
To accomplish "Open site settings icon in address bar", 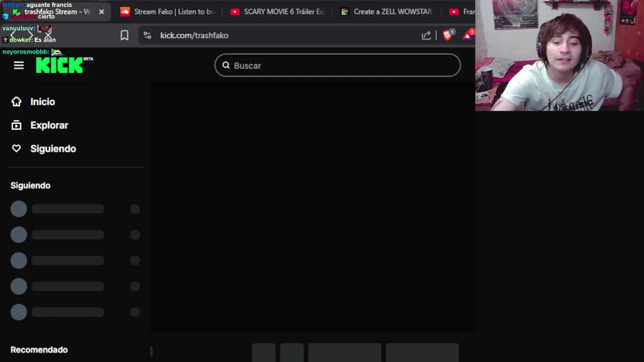I will coord(147,35).
